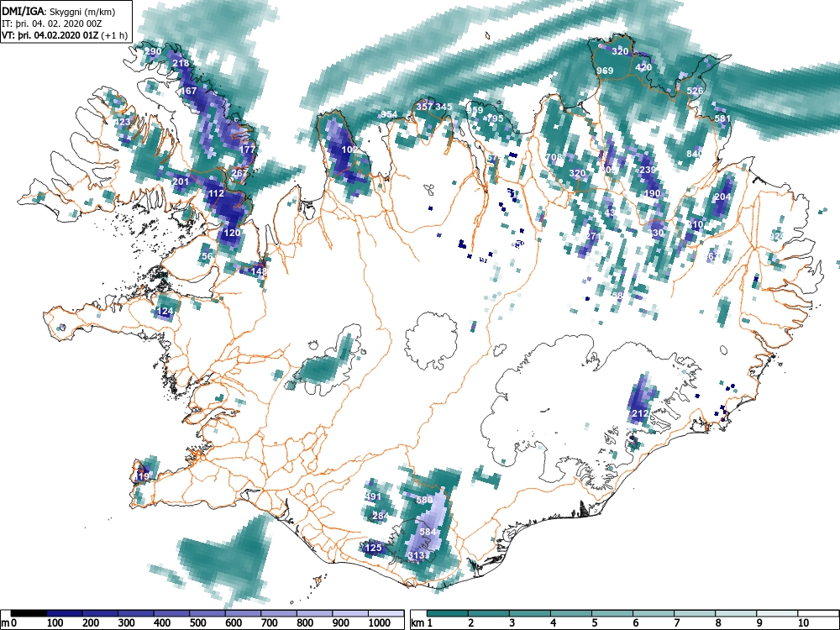
Task: Click the visibility value 840 on the map
Action: coord(695,154)
